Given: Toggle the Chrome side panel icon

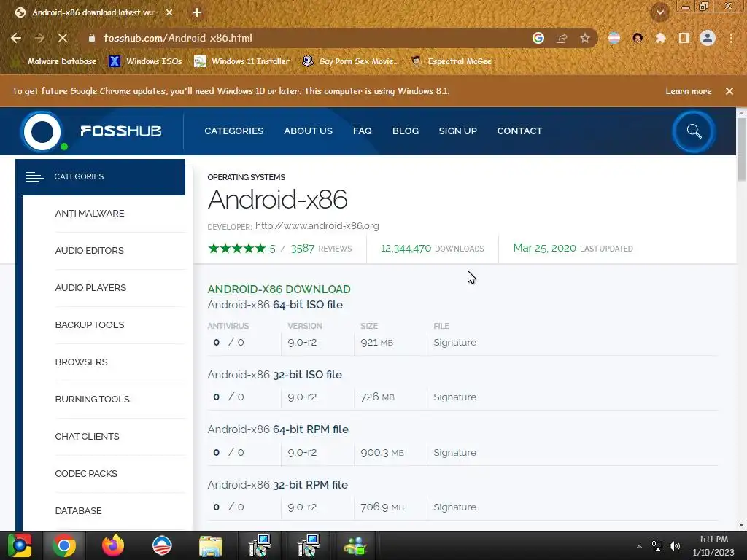Looking at the screenshot, I should pos(684,38).
